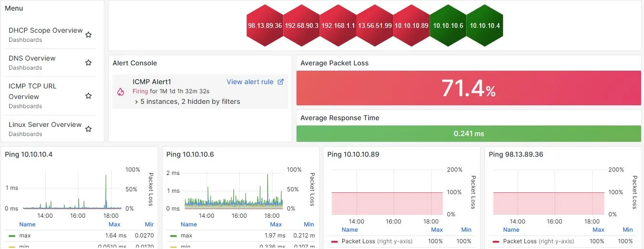Open DNS Overview dashboard
Screen dimensions: 644x249
pos(32,58)
